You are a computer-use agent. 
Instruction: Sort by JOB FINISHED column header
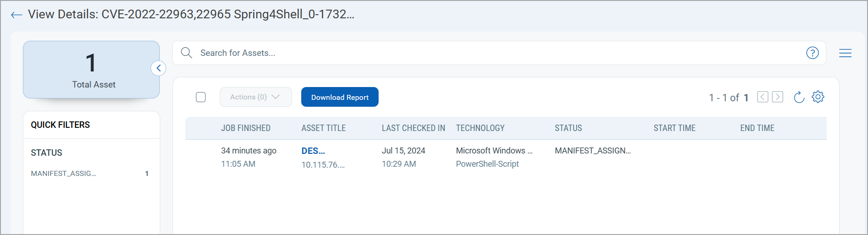point(246,128)
